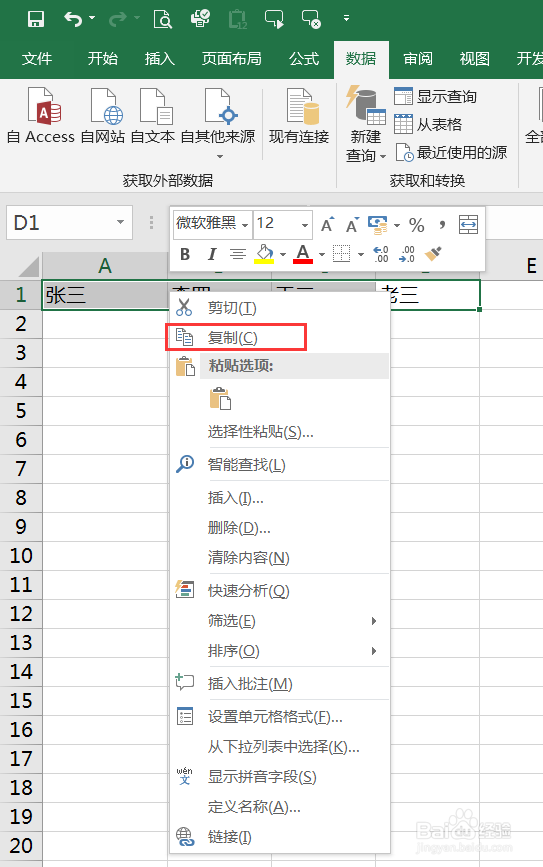Click increase decimal icon in mini toolbar
The height and width of the screenshot is (867, 543).
(x=381, y=254)
